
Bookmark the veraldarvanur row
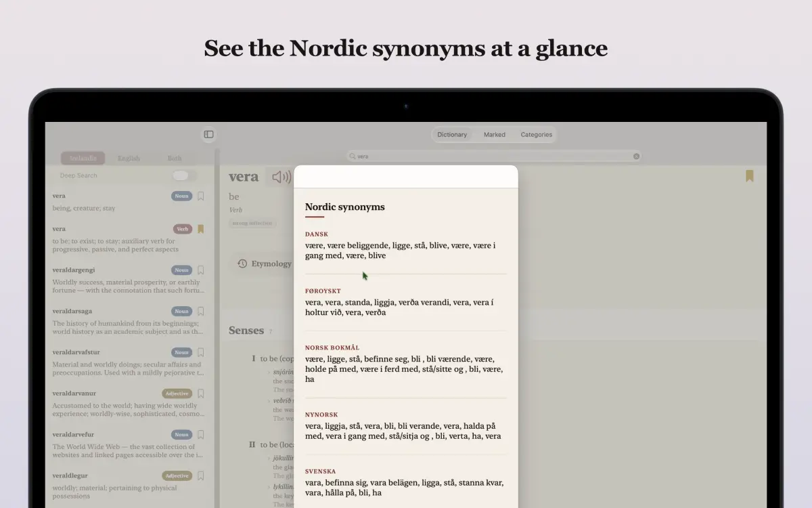(x=200, y=394)
